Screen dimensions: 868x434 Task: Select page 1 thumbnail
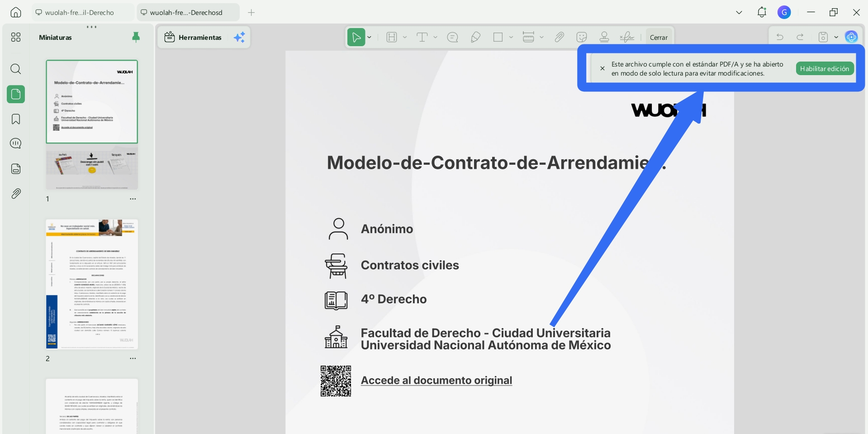[92, 125]
